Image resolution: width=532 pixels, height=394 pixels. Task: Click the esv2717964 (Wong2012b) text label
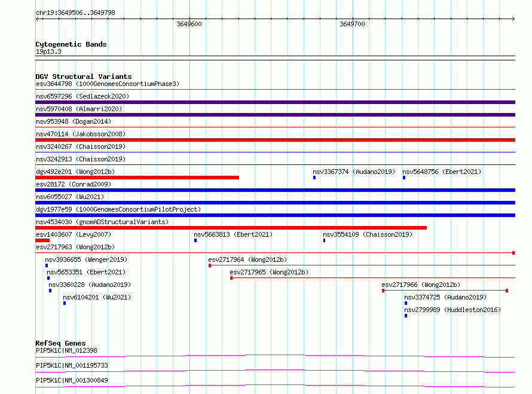[247, 259]
